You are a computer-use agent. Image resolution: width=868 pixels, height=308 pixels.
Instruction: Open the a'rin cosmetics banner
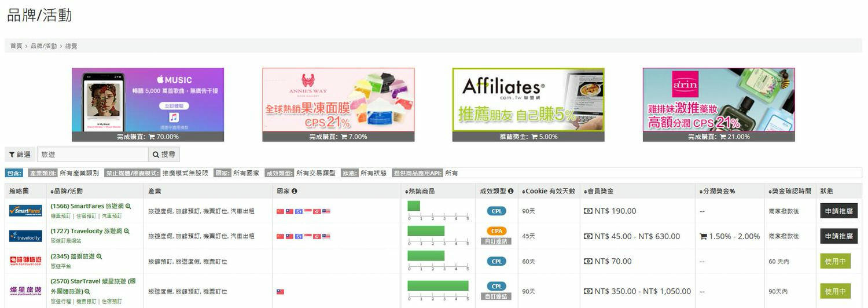[x=719, y=105]
